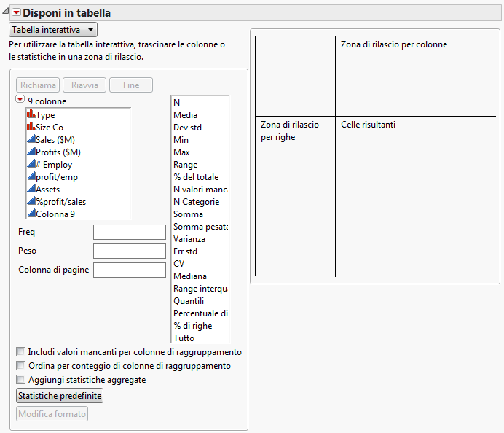504x433 pixels.
Task: Select Mediana statistic from the list
Action: (x=189, y=276)
